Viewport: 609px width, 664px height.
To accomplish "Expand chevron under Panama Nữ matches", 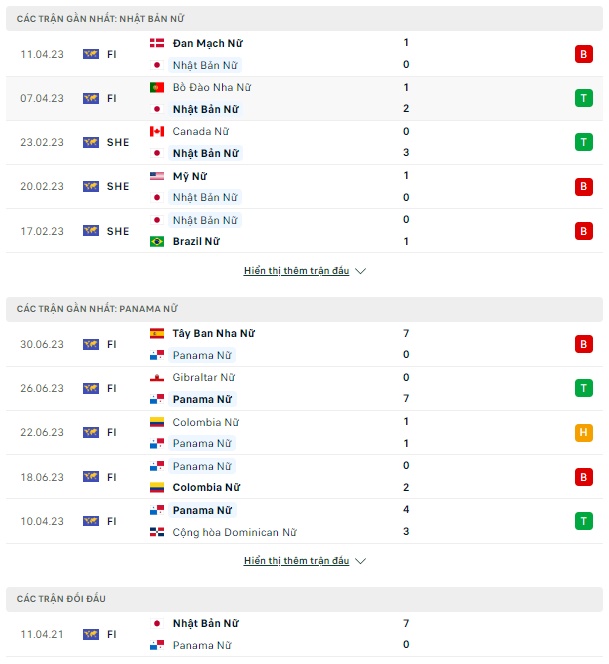I will 360,561.
